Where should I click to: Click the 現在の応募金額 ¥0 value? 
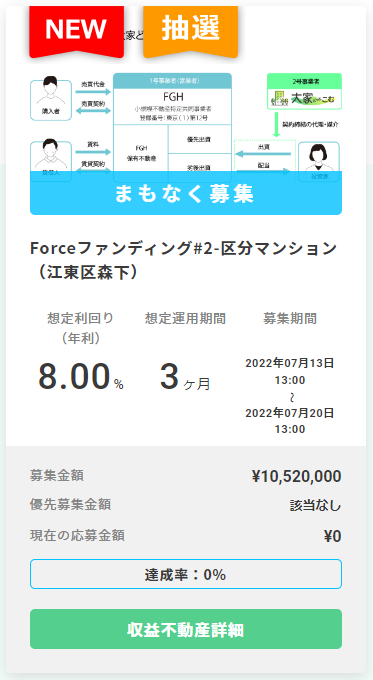[x=332, y=536]
